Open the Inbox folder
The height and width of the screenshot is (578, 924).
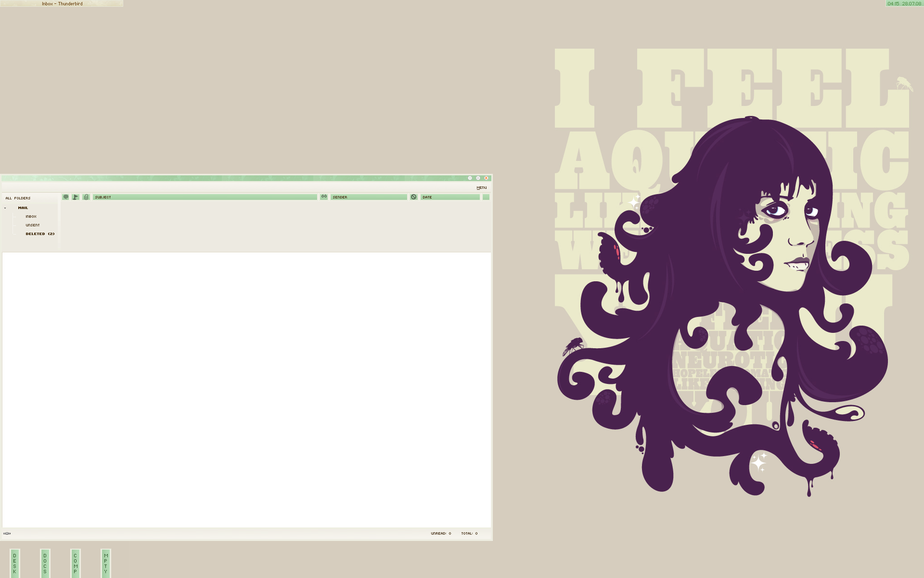tap(31, 217)
